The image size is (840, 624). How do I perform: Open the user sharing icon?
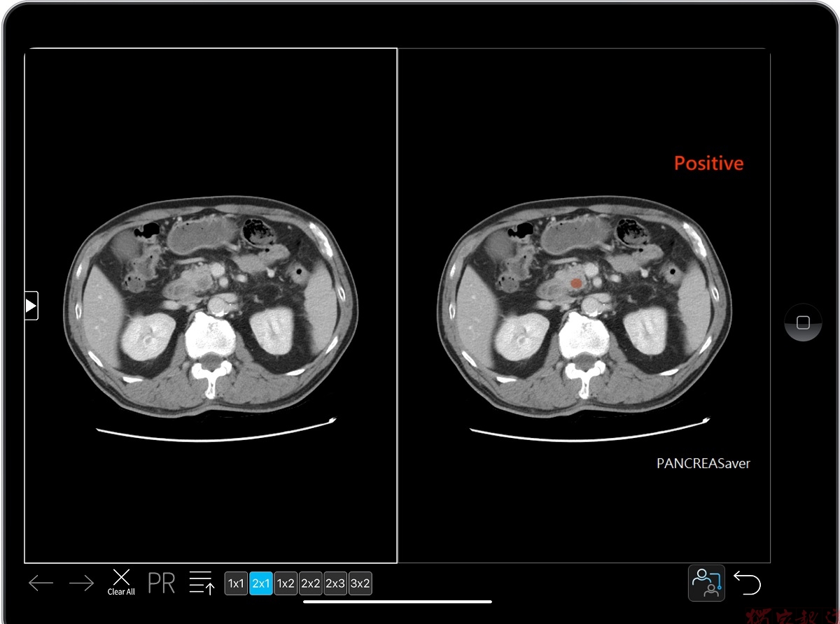tap(706, 583)
